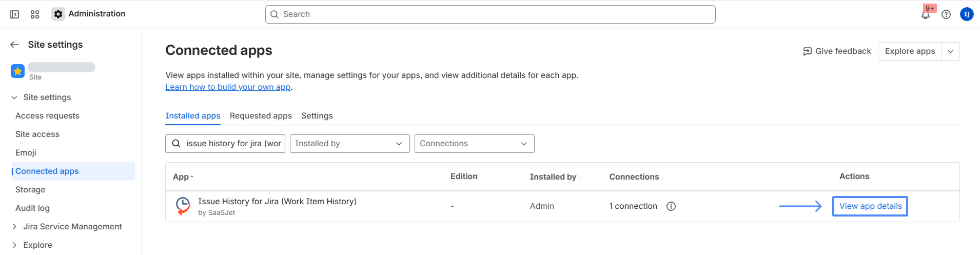Open the app switcher grid icon

(x=35, y=14)
